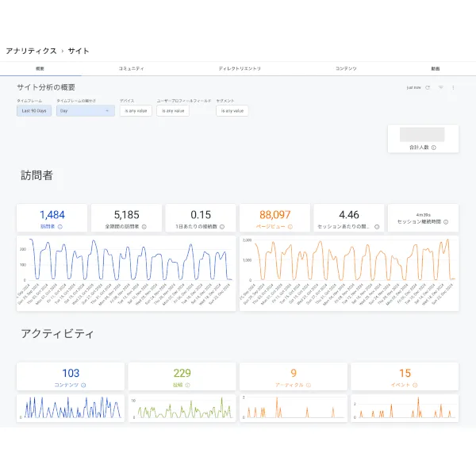476x476 pixels.
Task: Click info icon next to 合計人数
Action: click(433, 148)
